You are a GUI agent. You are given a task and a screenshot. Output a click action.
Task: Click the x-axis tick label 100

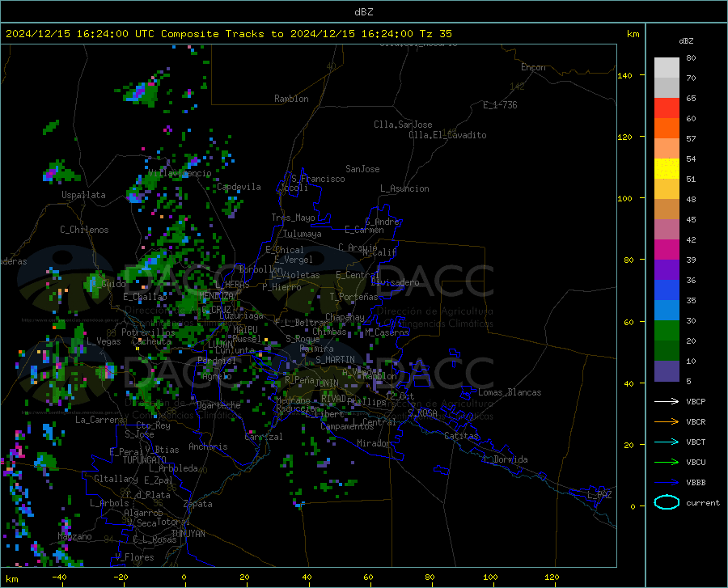point(490,577)
